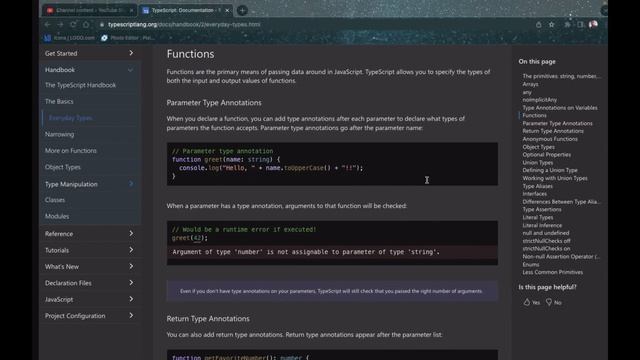
Task: Open the browser home icon
Action: 86,24
